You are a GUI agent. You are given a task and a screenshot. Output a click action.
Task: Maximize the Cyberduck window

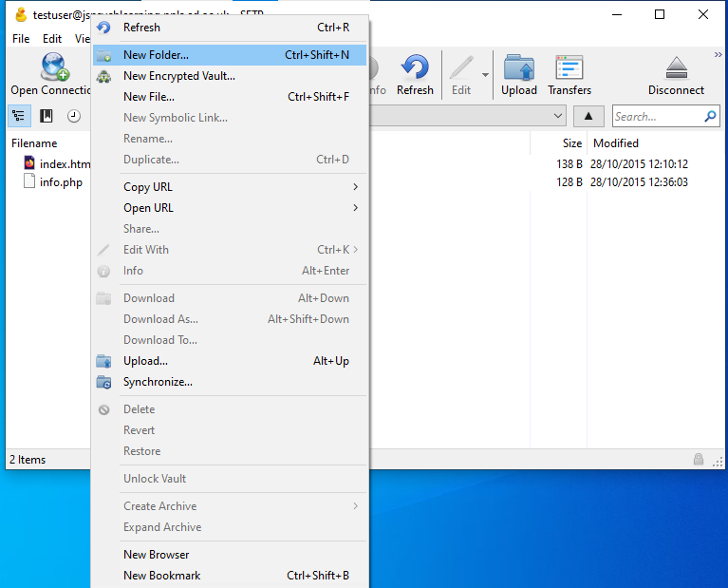coord(660,14)
